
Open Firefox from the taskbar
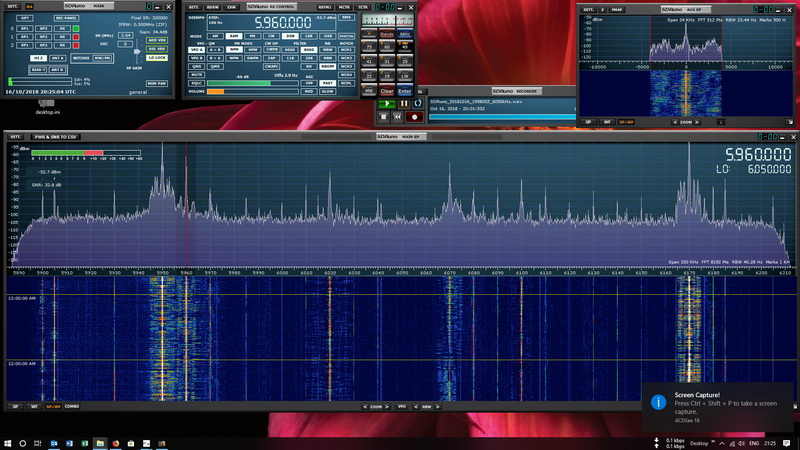point(116,443)
